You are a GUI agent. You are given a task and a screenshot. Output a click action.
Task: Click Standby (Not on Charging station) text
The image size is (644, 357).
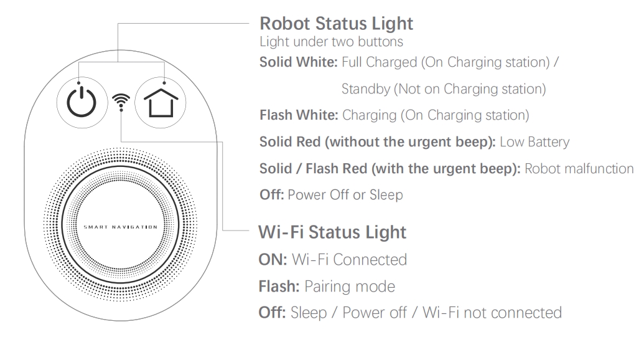[x=444, y=89]
